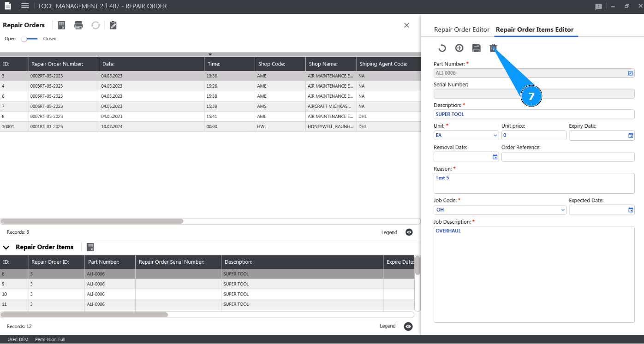644x344 pixels.
Task: Delete the repair order item
Action: [493, 48]
